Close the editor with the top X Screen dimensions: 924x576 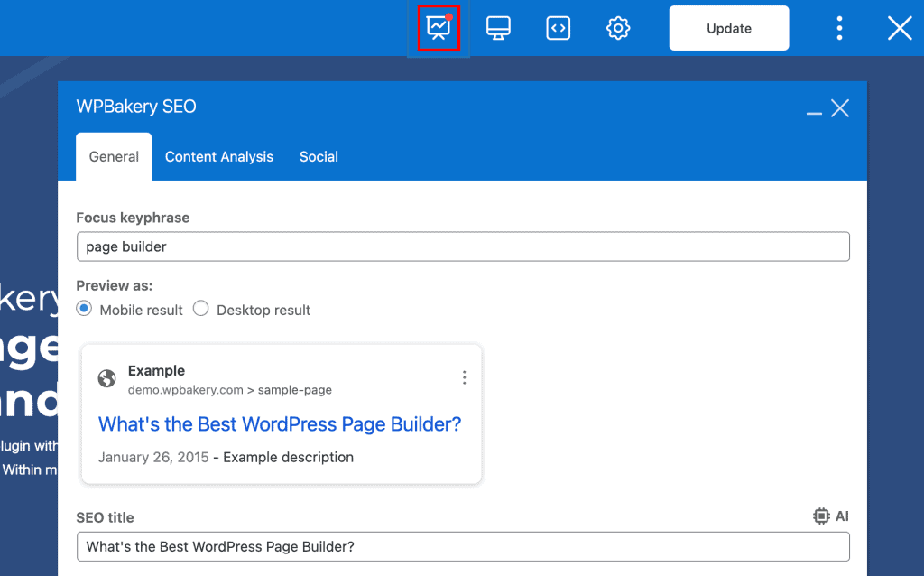tap(900, 28)
